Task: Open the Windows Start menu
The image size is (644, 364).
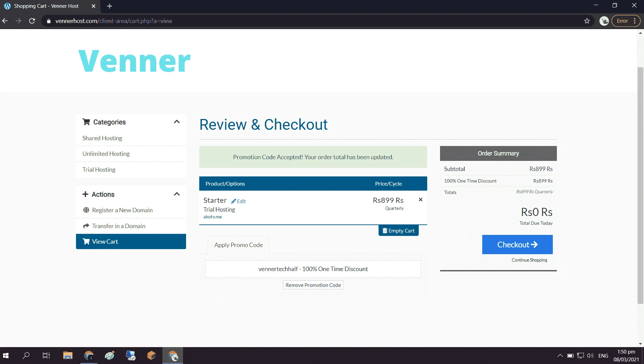Action: point(6,356)
